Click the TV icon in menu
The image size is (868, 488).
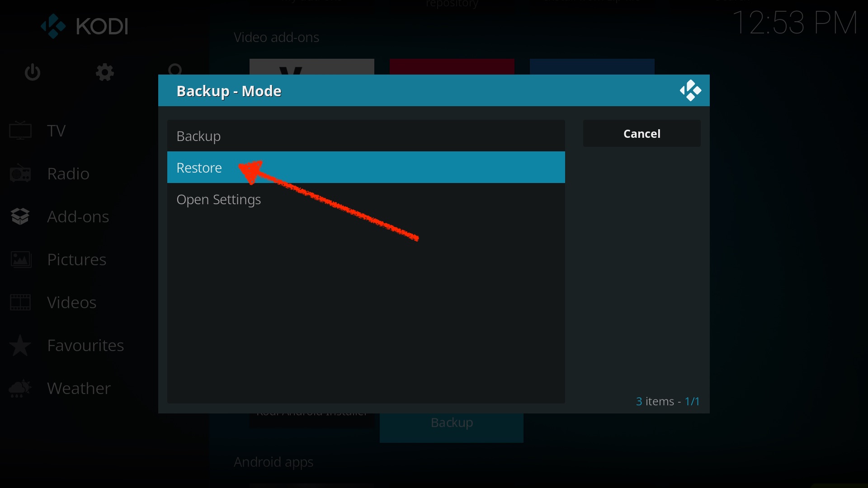coord(20,131)
